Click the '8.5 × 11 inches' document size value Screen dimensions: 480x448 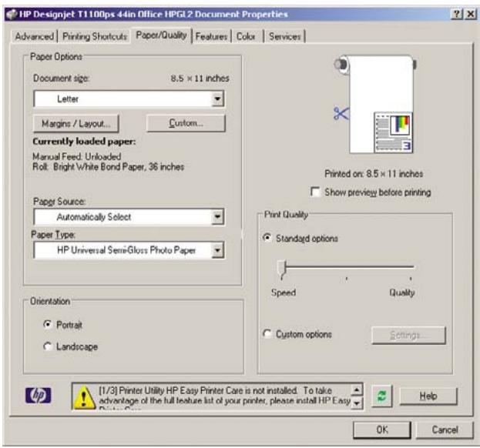point(200,79)
